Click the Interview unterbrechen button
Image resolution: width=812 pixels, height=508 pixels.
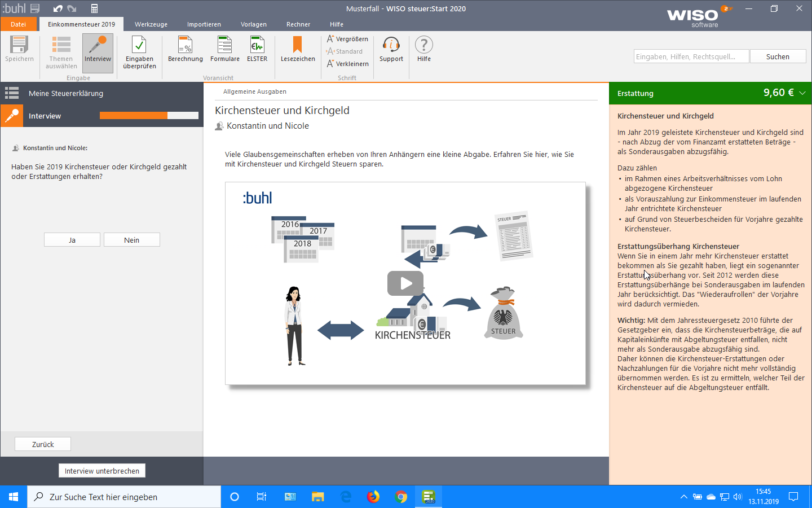coord(102,471)
